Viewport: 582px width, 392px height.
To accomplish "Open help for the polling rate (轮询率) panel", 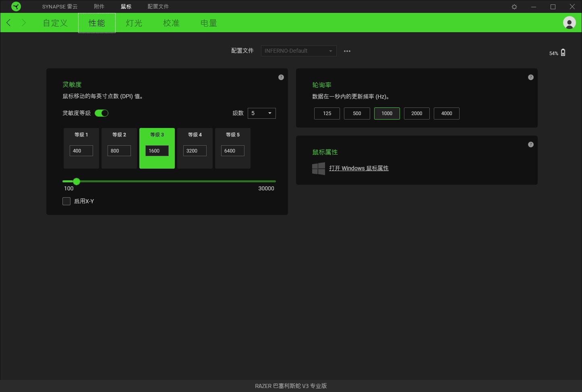I will (531, 77).
